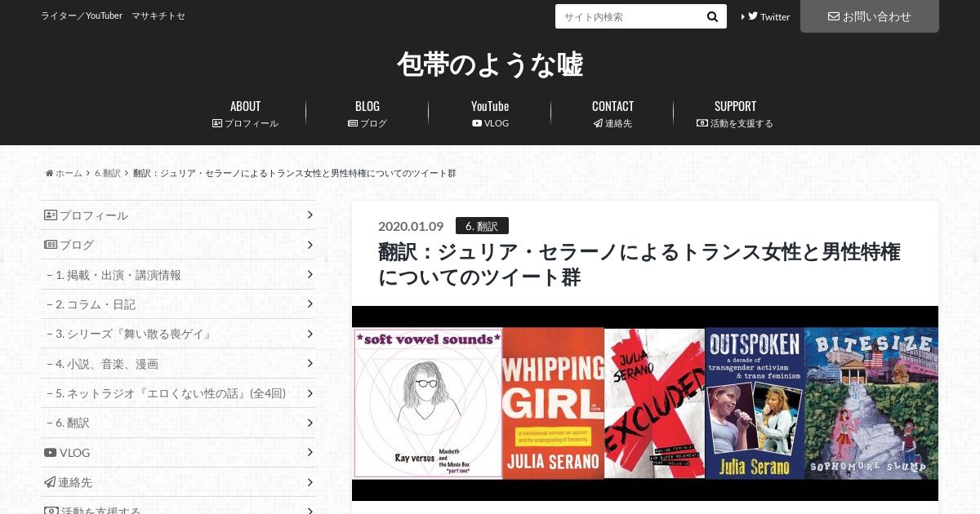
Task: Click the Outspoken book cover
Action: coord(755,403)
